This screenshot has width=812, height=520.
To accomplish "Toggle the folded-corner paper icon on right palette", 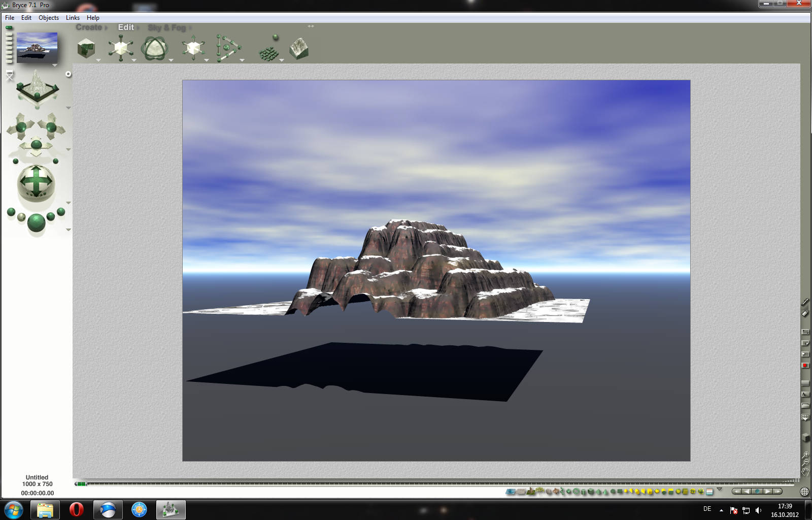I will click(805, 343).
